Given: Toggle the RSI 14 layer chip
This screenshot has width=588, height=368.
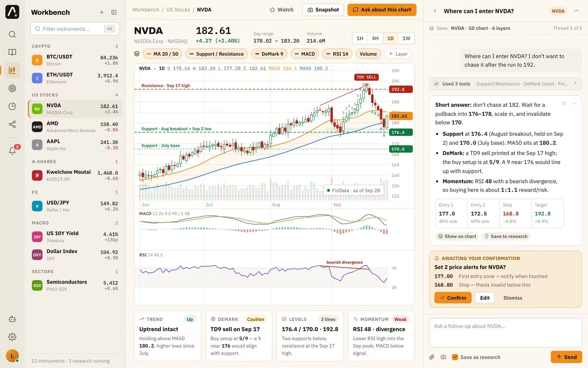Looking at the screenshot, I should pos(337,54).
